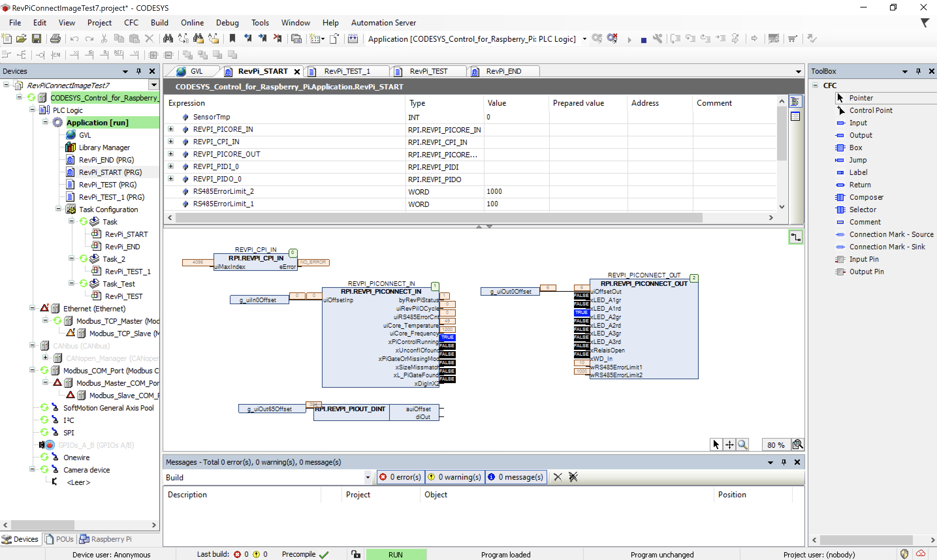Open the editor tab list dropdown arrow
Image resolution: width=937 pixels, height=560 pixels.
point(798,71)
